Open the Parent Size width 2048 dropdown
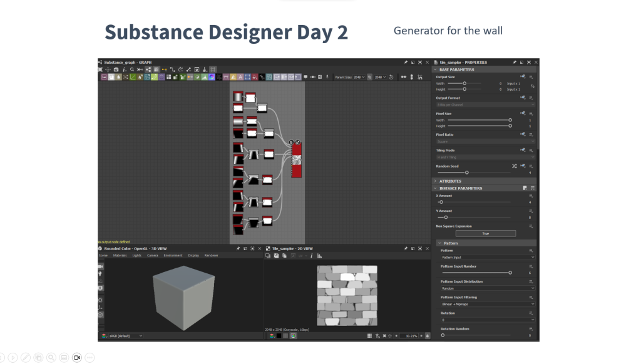641x364 pixels. (x=359, y=77)
